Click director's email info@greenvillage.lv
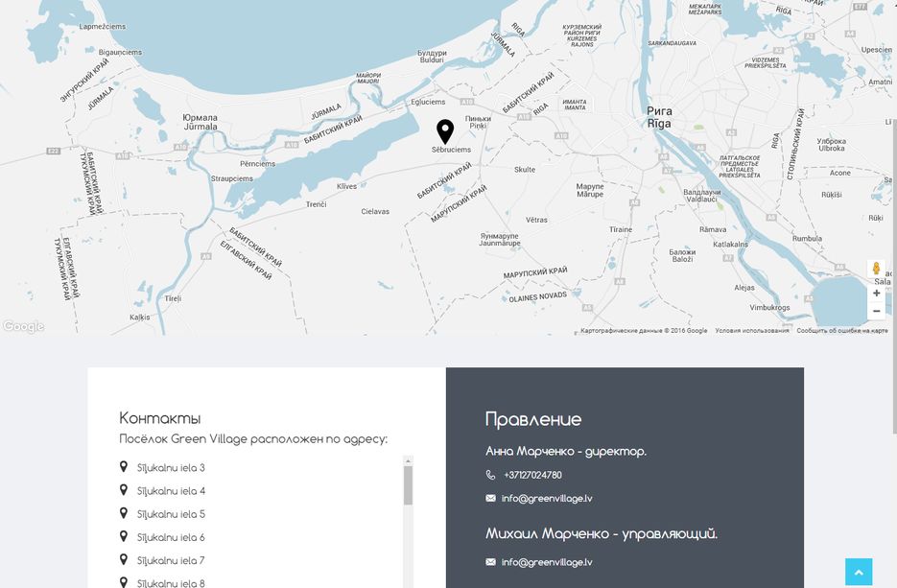The width and height of the screenshot is (897, 588). coord(547,498)
